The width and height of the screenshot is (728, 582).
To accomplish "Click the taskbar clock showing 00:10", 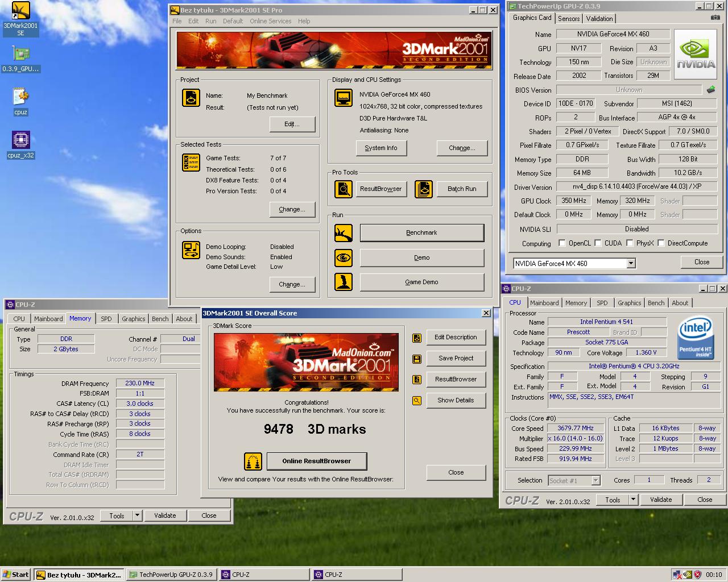I will coord(714,575).
